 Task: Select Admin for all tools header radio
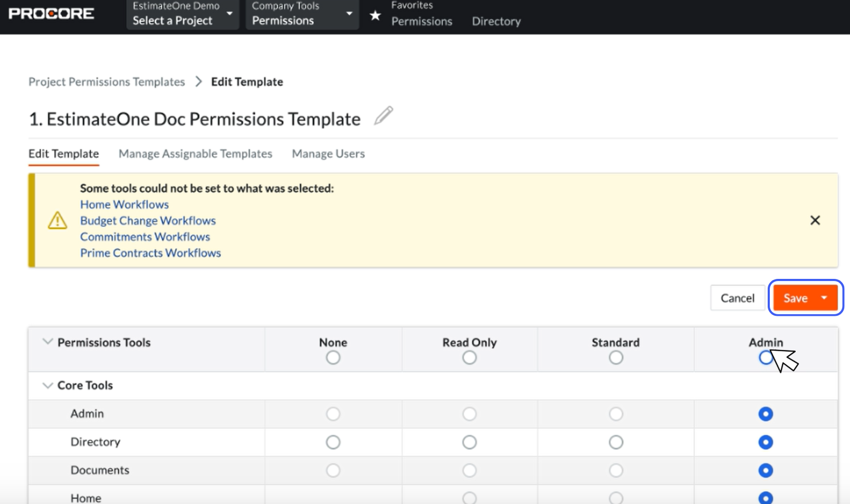[x=766, y=358]
